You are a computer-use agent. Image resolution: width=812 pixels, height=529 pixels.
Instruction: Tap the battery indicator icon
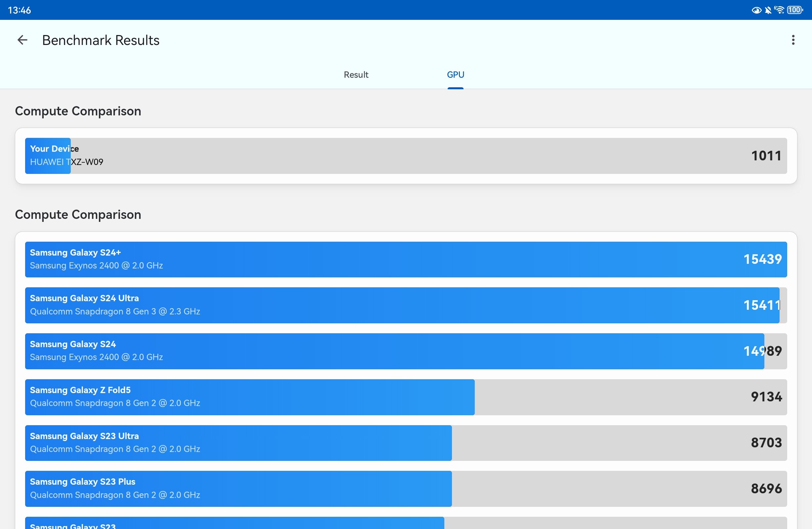click(795, 10)
